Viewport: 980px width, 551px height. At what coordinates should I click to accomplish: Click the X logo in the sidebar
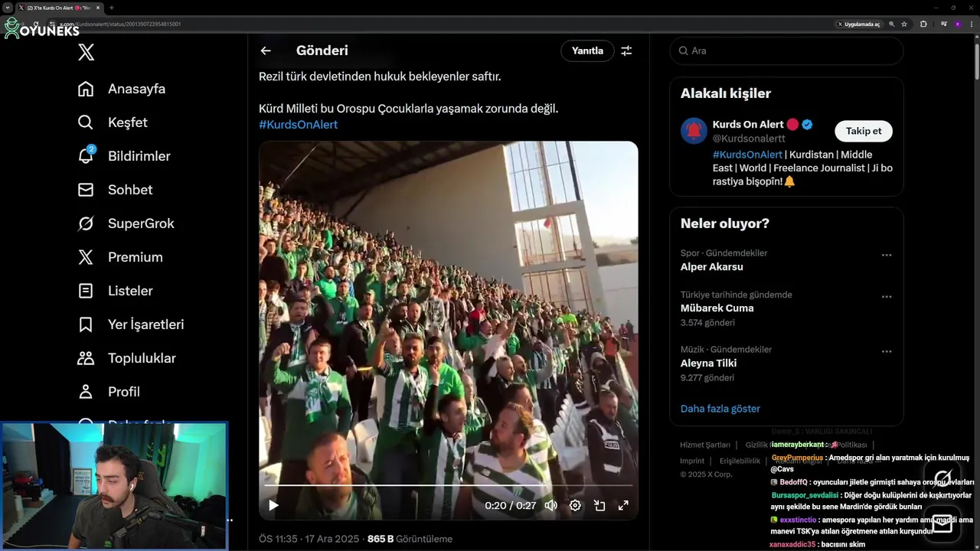(87, 52)
